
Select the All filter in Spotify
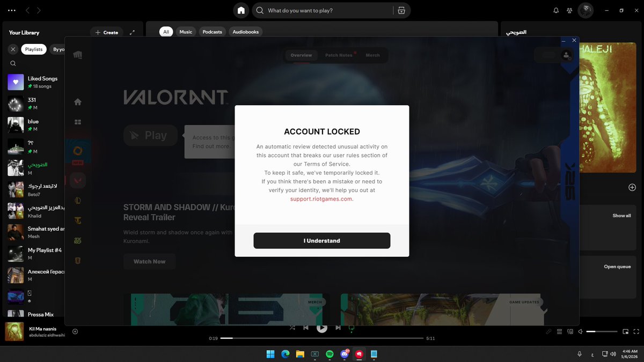(x=166, y=32)
